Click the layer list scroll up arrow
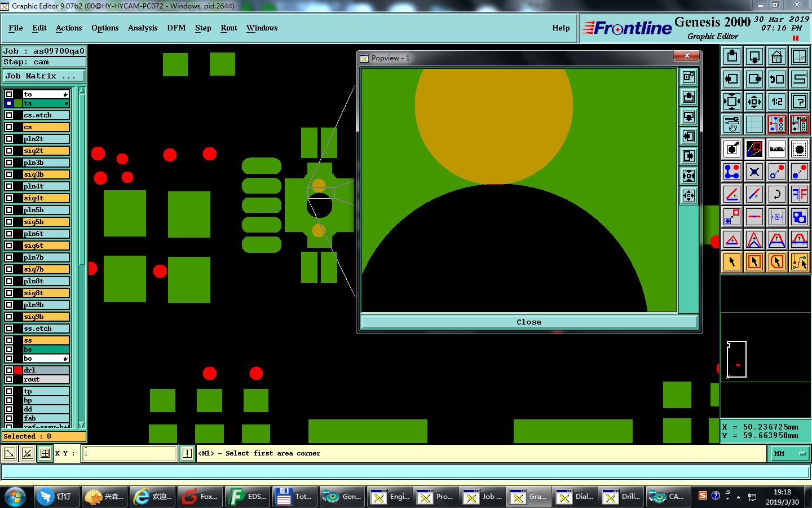 [82, 90]
